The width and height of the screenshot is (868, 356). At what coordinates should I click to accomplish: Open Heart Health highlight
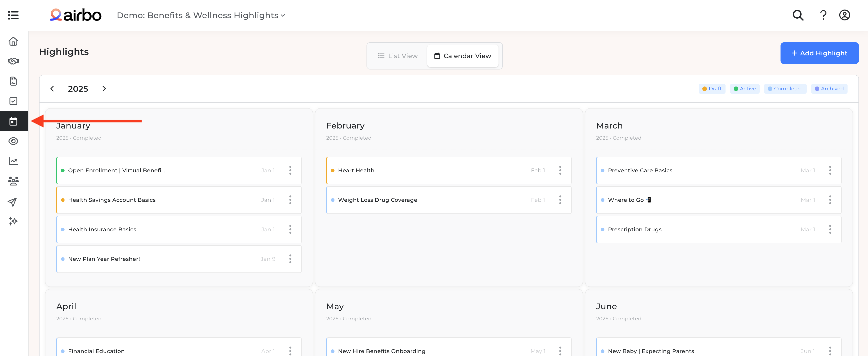tap(449, 171)
